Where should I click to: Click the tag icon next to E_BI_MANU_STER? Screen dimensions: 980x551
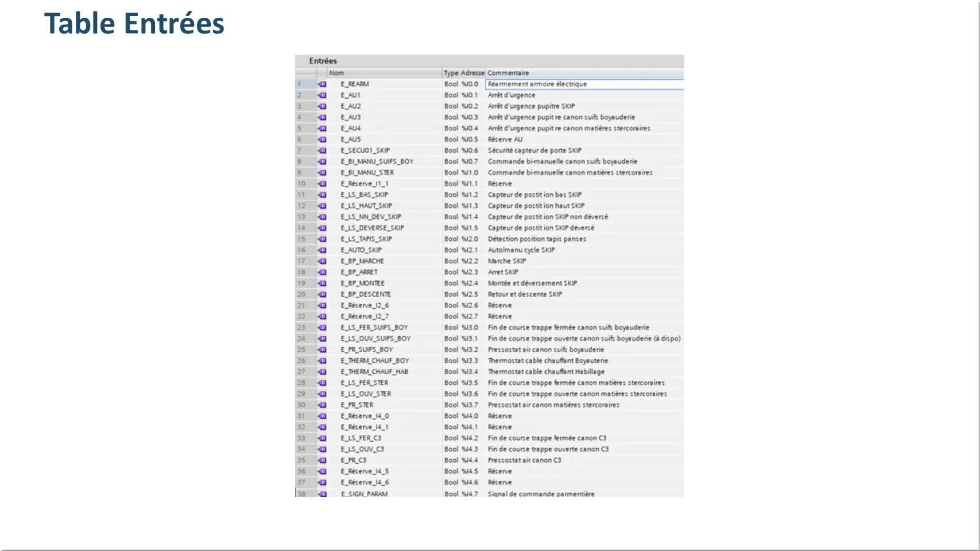(322, 172)
